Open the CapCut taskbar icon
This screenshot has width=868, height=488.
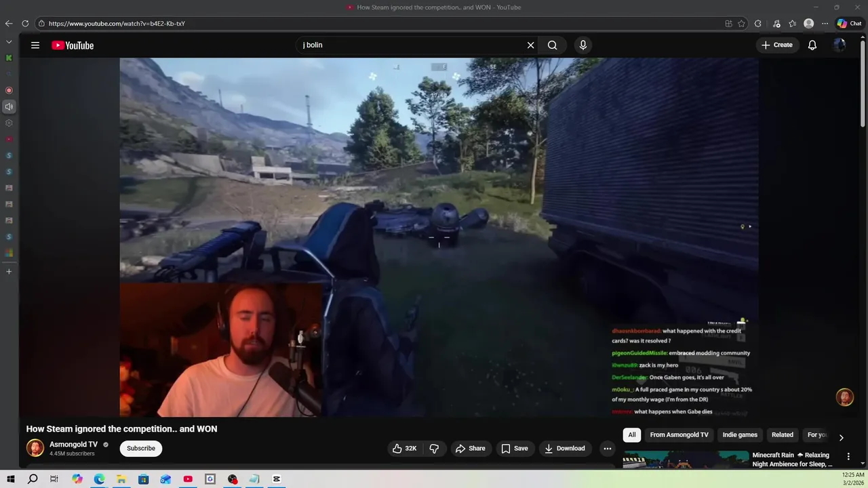pos(277,479)
